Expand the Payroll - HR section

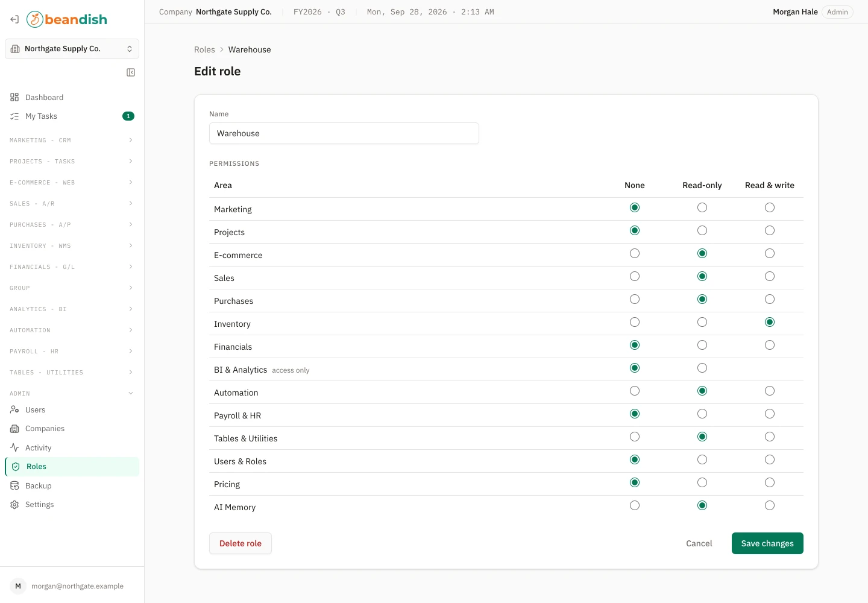click(x=72, y=351)
